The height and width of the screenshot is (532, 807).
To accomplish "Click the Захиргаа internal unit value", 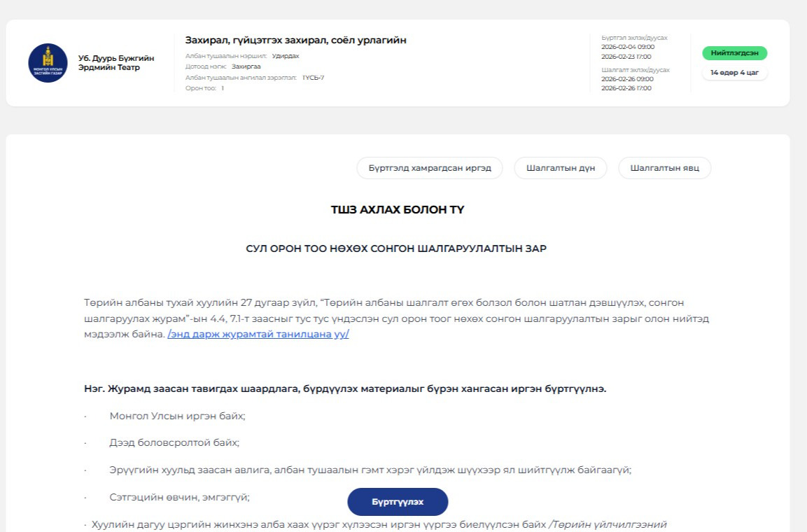I will click(246, 66).
